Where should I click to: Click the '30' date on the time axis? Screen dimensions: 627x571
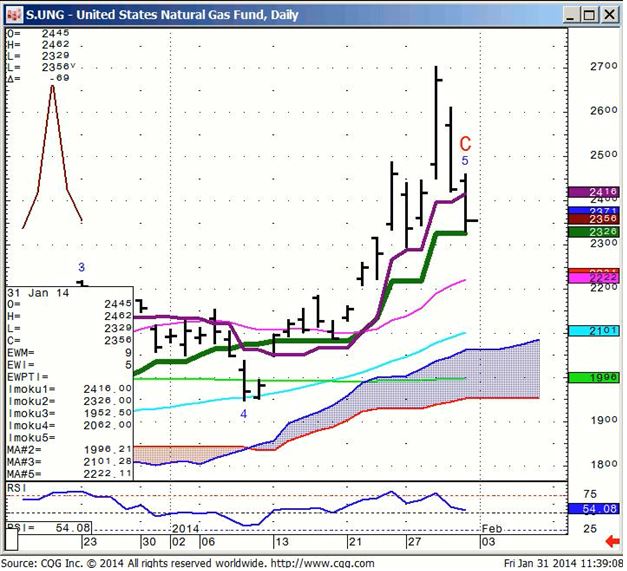click(x=149, y=542)
